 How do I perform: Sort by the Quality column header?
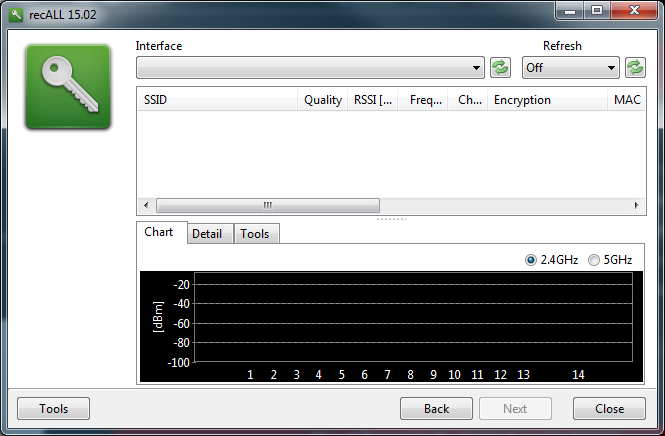322,100
